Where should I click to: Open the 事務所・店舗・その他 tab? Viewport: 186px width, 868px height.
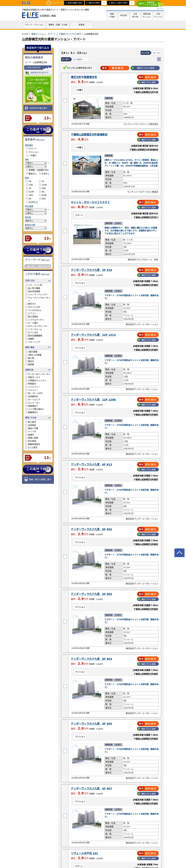(x=58, y=25)
